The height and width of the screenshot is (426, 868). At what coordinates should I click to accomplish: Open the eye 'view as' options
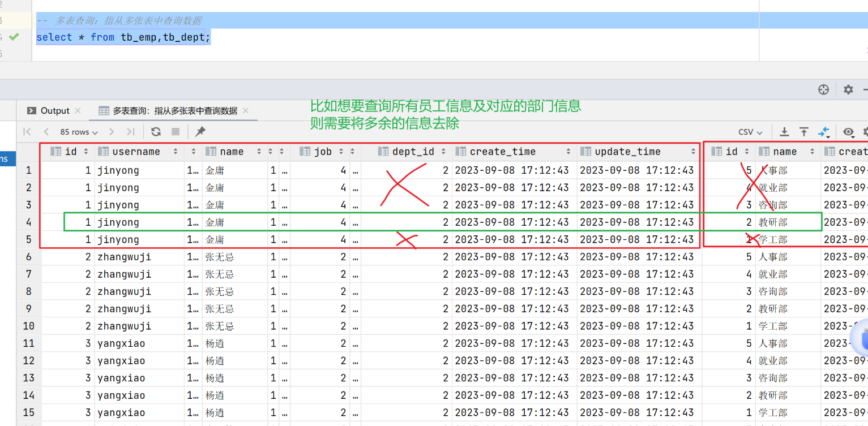[848, 132]
